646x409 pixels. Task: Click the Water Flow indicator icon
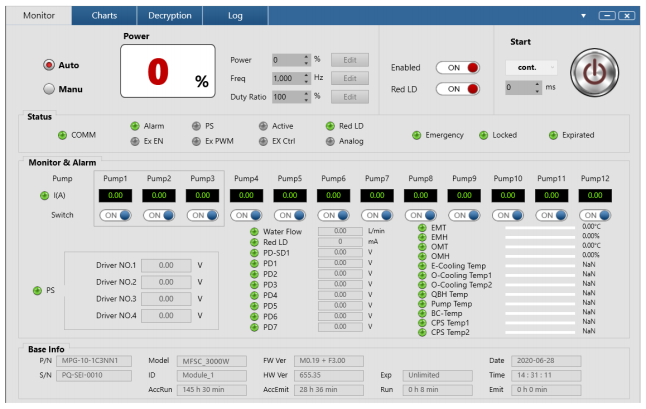(254, 231)
